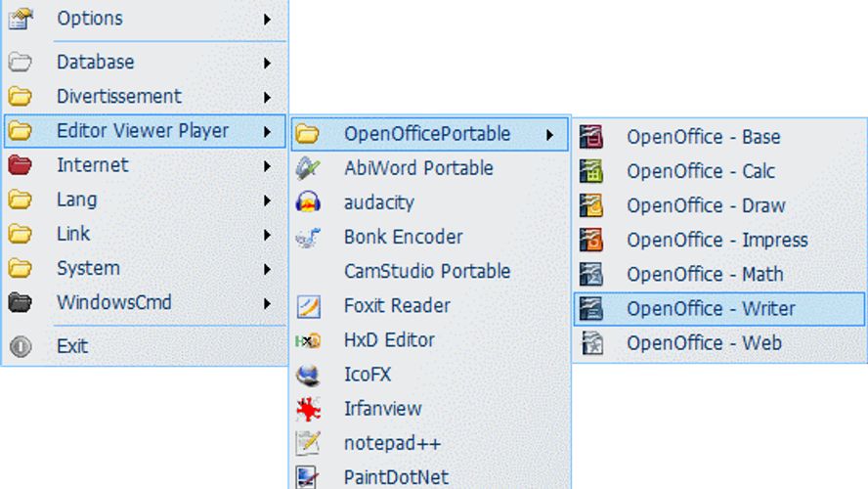Click the OpenOffice Calc icon
Viewport: 868px width, 489px height.
(590, 171)
